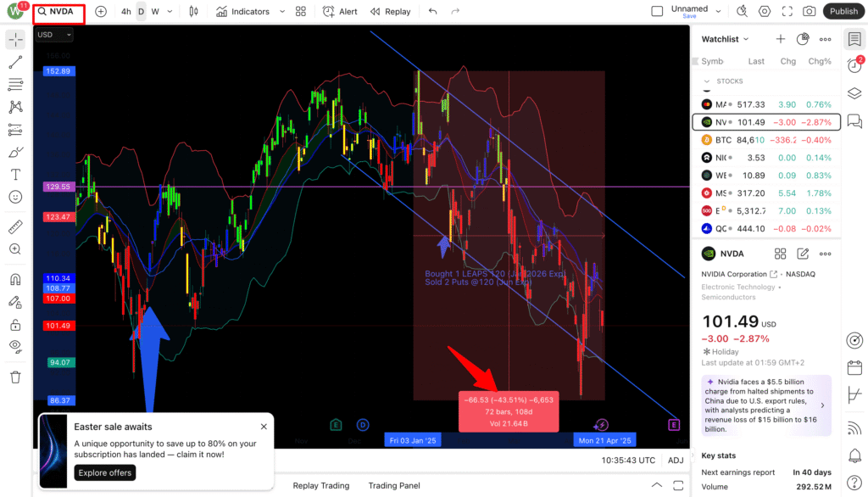Click Explore offers button
Viewport: 868px width, 497px height.
105,472
